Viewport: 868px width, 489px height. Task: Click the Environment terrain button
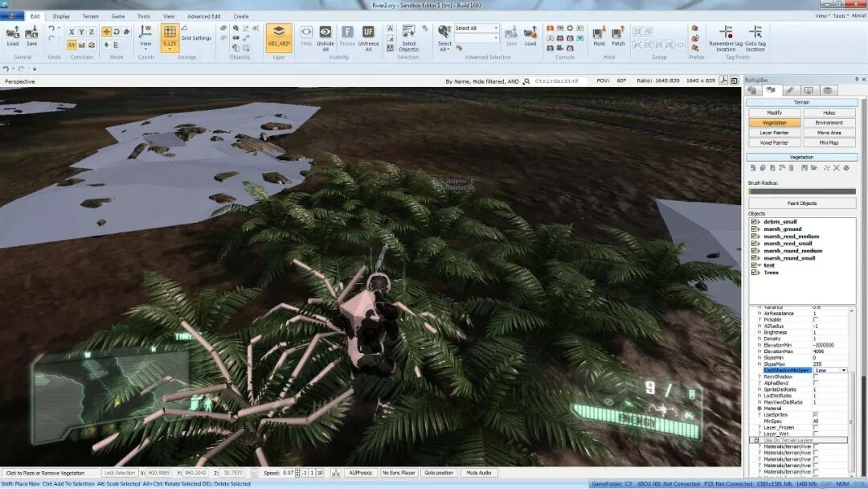tap(829, 123)
